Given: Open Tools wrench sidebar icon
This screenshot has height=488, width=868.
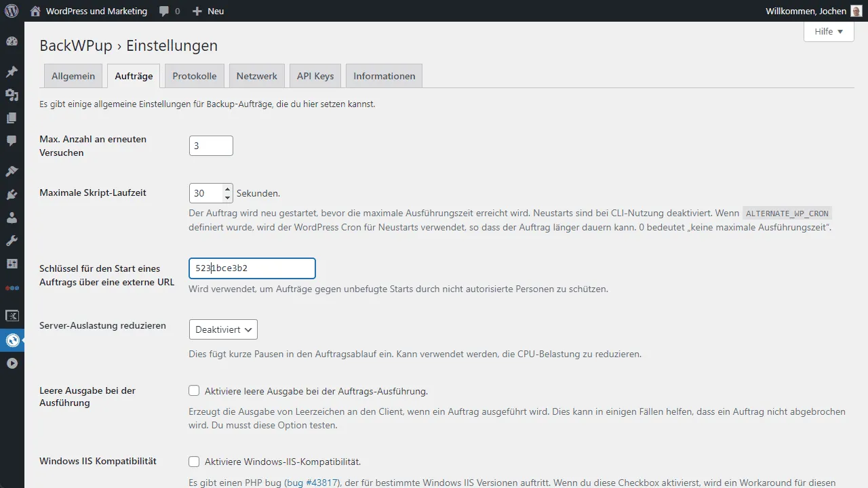Looking at the screenshot, I should click(x=12, y=241).
